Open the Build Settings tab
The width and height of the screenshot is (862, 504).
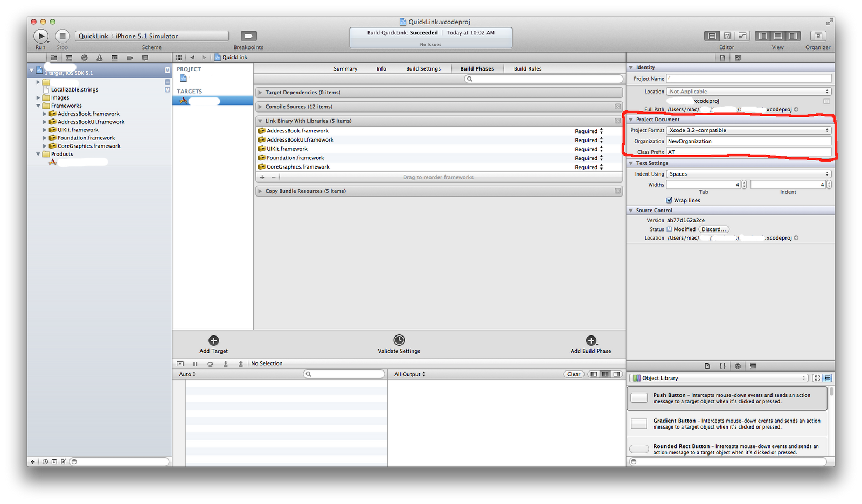point(423,69)
